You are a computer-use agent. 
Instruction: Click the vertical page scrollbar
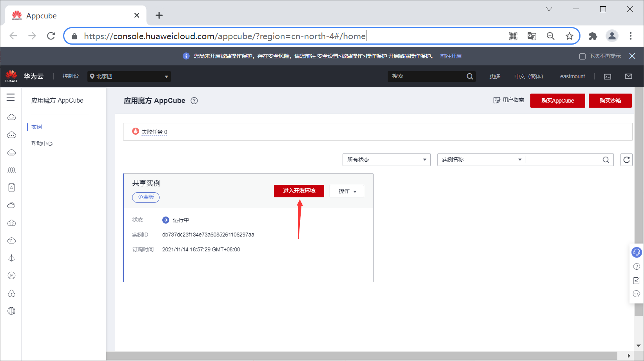tap(639, 202)
